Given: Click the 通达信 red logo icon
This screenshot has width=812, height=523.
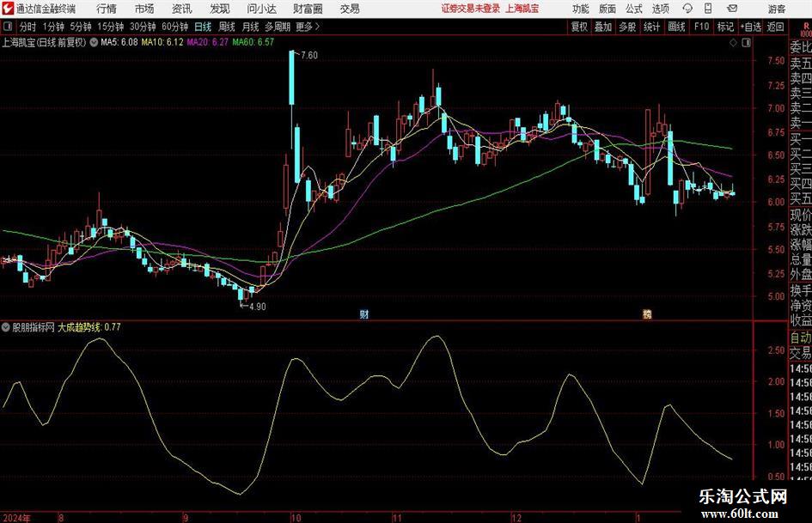Looking at the screenshot, I should 7,9.
